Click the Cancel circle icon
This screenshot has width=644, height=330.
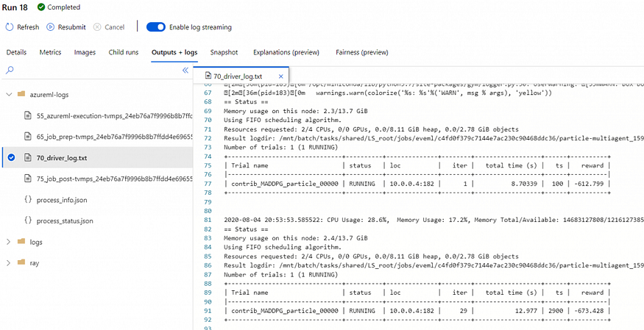pyautogui.click(x=97, y=27)
